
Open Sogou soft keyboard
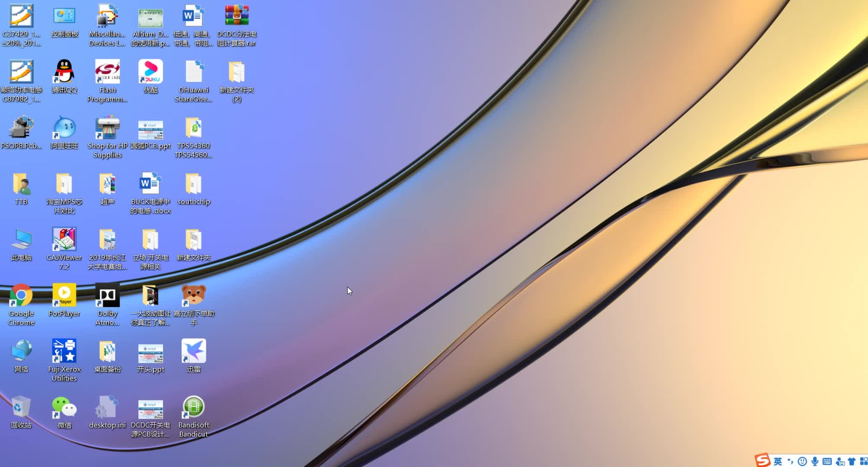pos(827,461)
